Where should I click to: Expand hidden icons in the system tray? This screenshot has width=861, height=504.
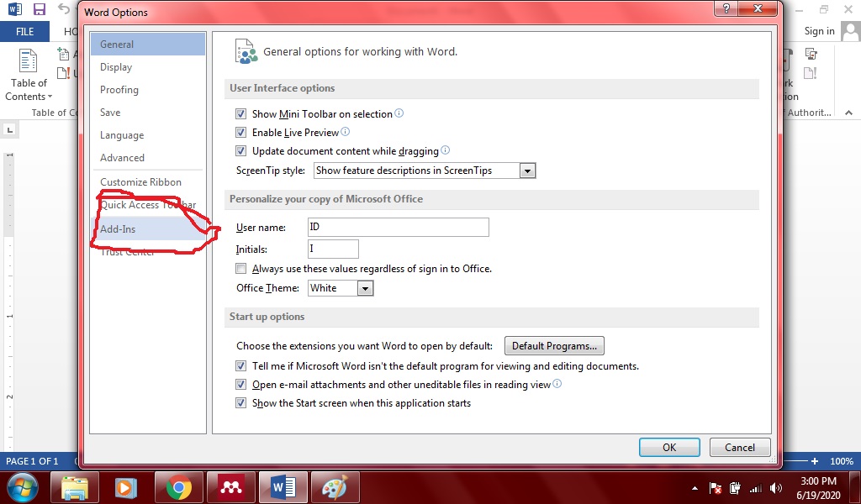tap(694, 487)
